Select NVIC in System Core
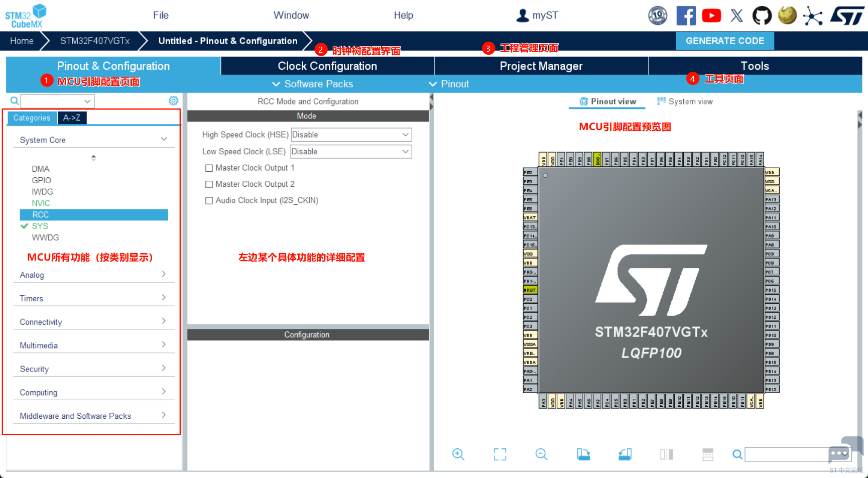Viewport: 868px width, 478px height. [x=41, y=203]
